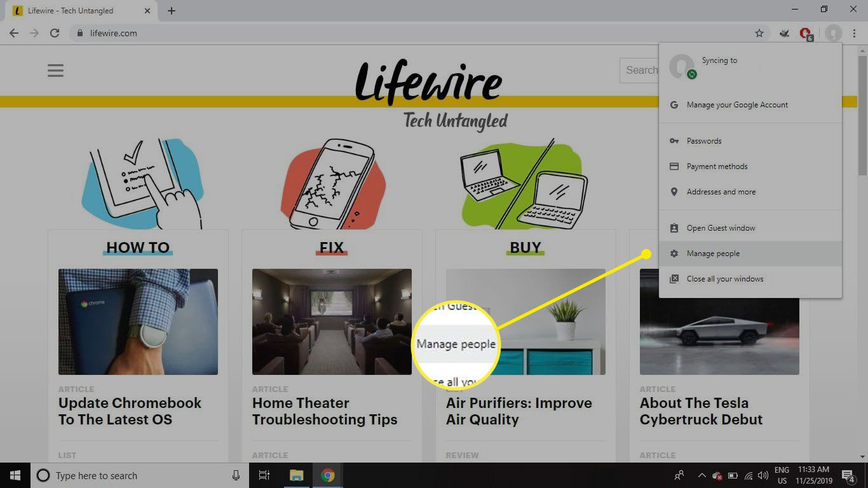868x488 pixels.
Task: Open the FIX category heading
Action: coord(332,247)
